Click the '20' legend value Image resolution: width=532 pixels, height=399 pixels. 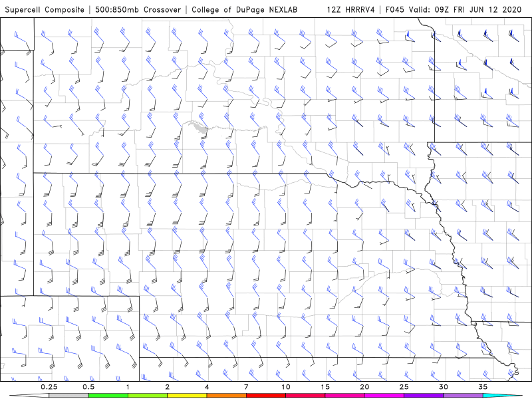pyautogui.click(x=364, y=387)
